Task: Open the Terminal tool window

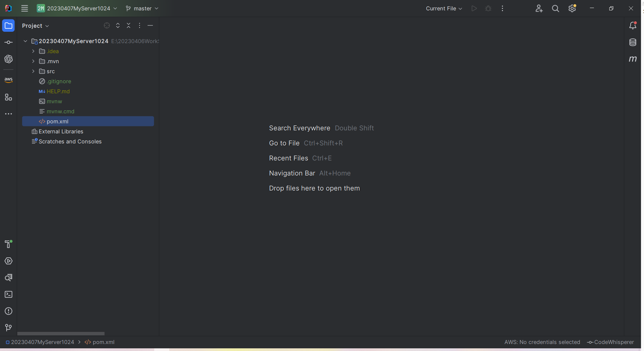Action: tap(8, 295)
